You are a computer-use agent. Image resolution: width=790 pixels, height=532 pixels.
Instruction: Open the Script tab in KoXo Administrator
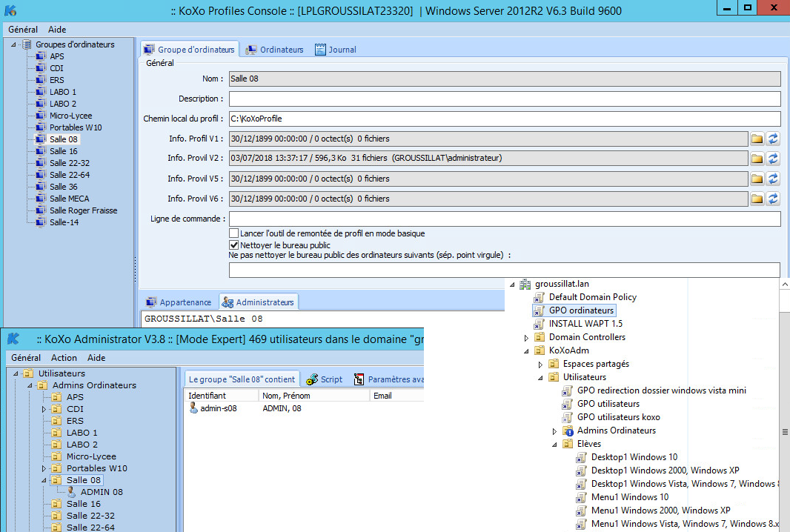tap(325, 379)
